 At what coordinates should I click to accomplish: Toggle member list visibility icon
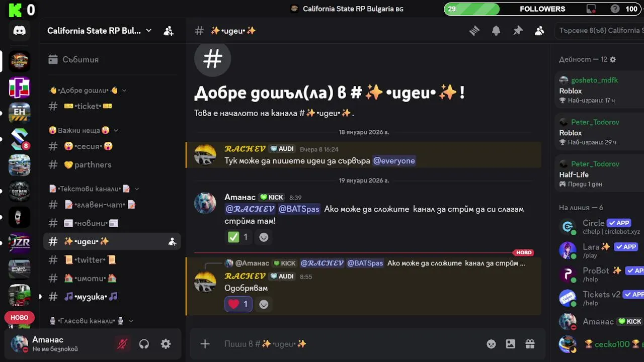[539, 31]
